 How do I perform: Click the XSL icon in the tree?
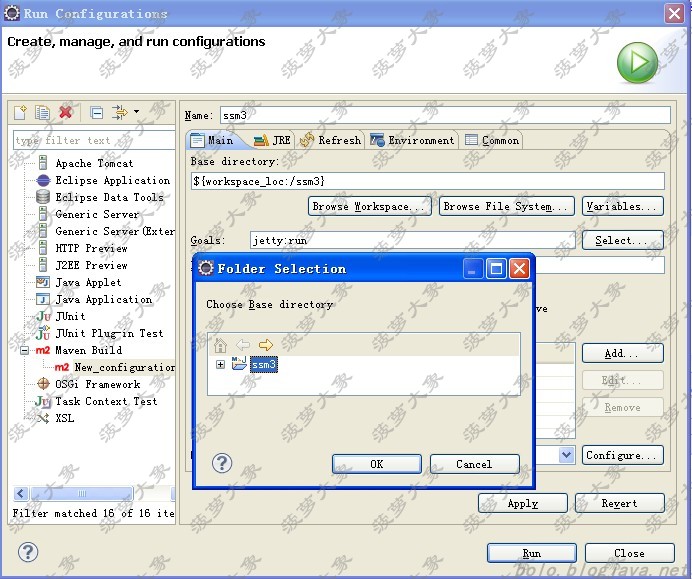coord(43,418)
